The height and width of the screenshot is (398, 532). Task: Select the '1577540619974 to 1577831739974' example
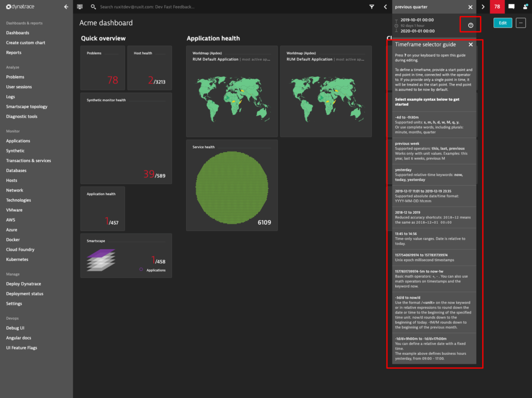click(434, 258)
